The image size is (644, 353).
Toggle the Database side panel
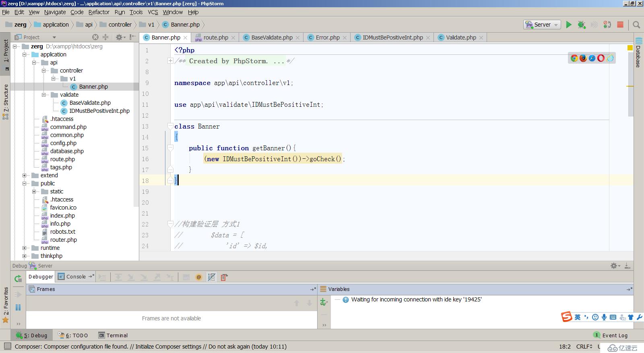point(639,52)
